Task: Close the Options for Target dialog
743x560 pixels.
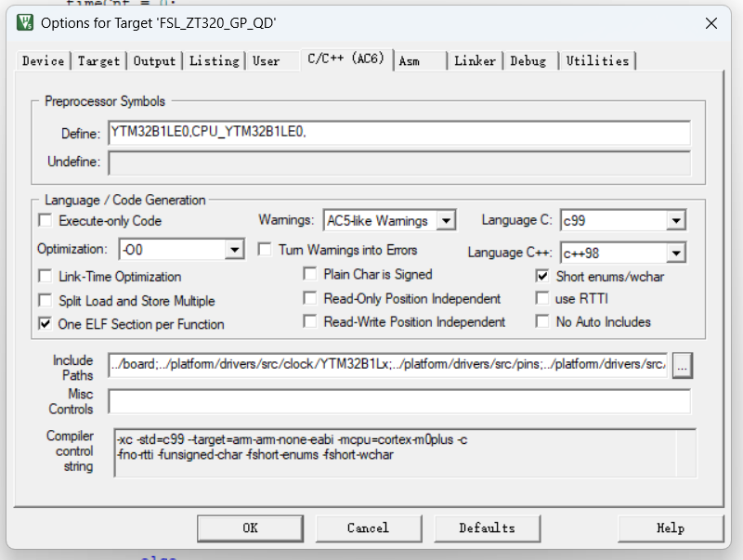Action: (x=710, y=22)
